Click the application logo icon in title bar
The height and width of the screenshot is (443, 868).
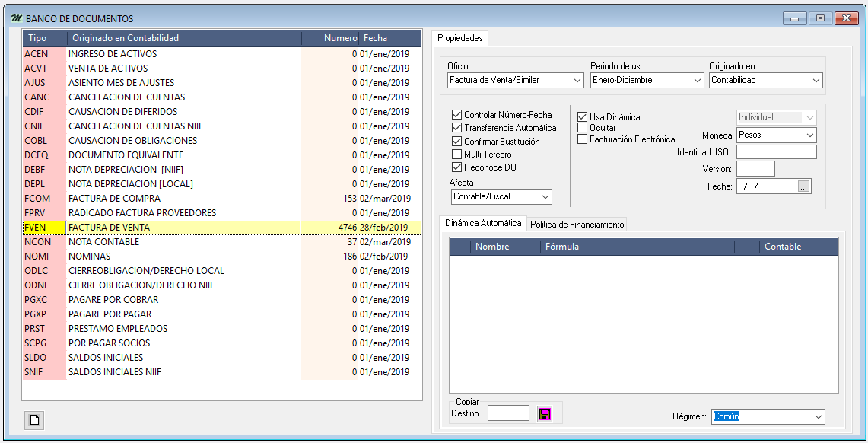point(16,18)
